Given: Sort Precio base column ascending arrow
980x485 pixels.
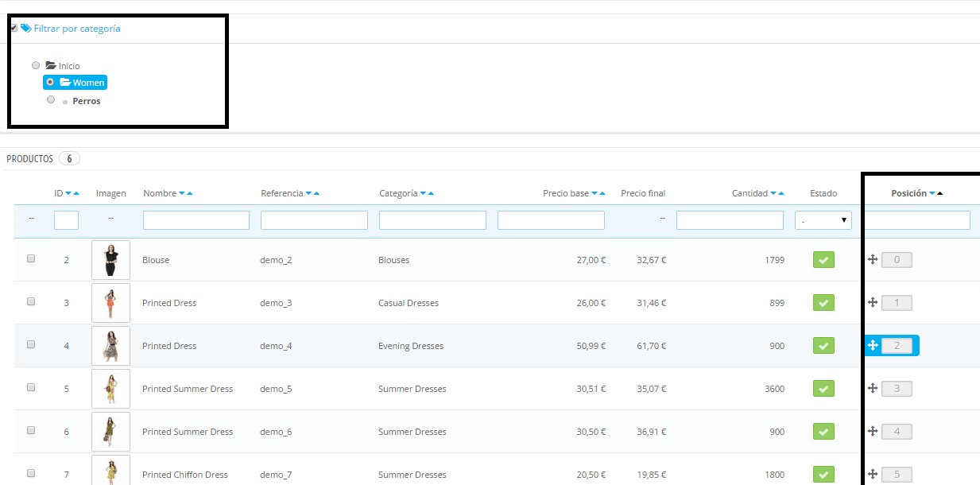Looking at the screenshot, I should [602, 194].
